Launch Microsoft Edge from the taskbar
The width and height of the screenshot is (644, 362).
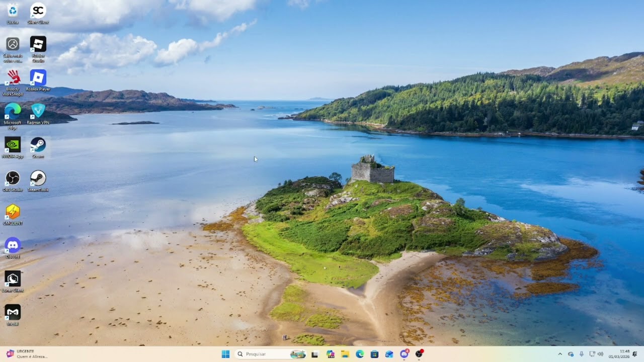pyautogui.click(x=360, y=354)
